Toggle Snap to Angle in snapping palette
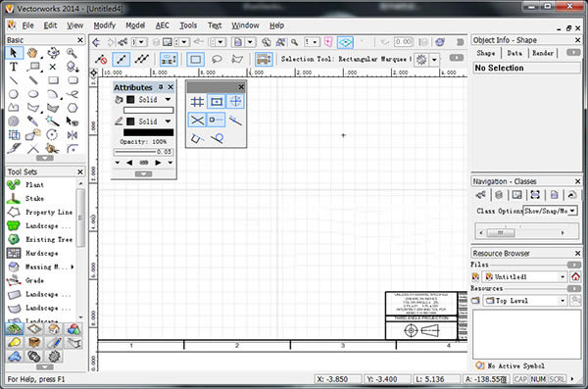The width and height of the screenshot is (588, 389). coord(236,101)
